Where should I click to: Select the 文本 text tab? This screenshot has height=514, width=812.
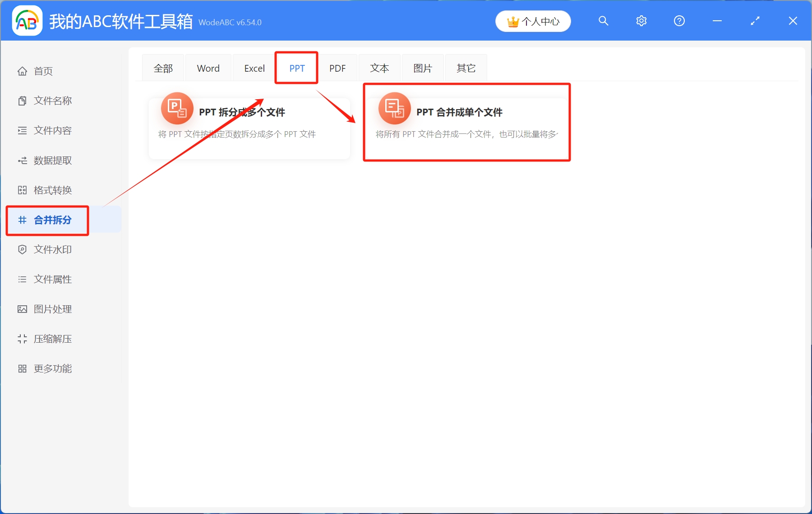click(x=379, y=68)
